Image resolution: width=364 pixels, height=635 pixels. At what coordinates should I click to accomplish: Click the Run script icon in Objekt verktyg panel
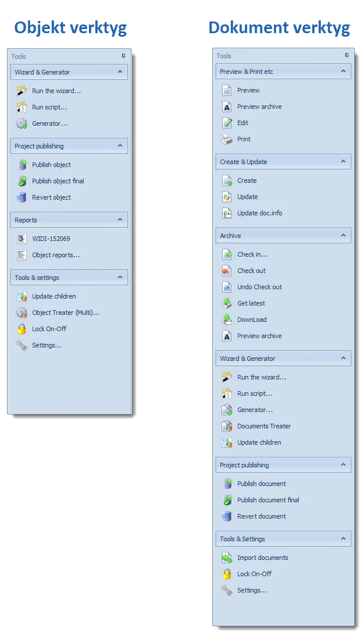[x=22, y=107]
